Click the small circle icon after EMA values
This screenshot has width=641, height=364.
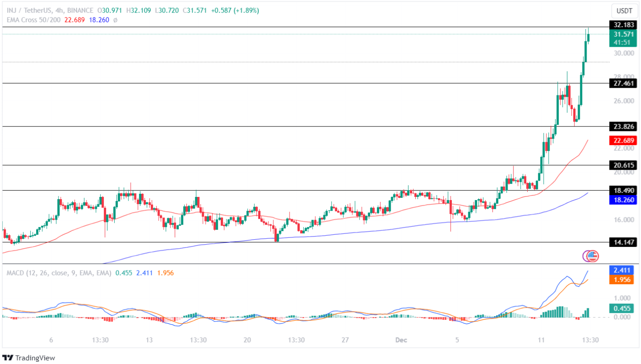point(115,20)
